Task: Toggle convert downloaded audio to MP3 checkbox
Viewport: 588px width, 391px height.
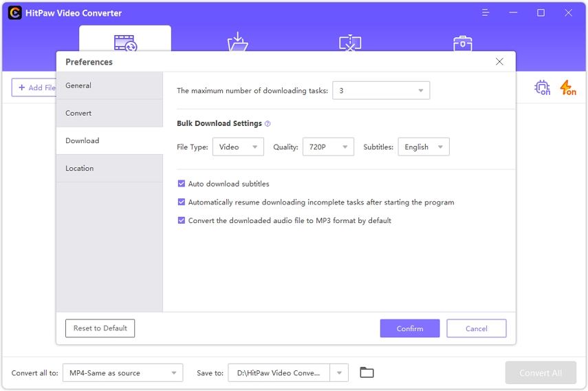Action: [182, 220]
